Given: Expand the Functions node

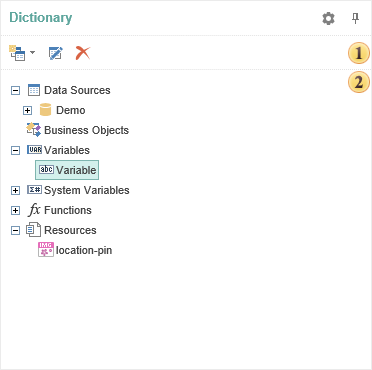Looking at the screenshot, I should click(x=16, y=210).
